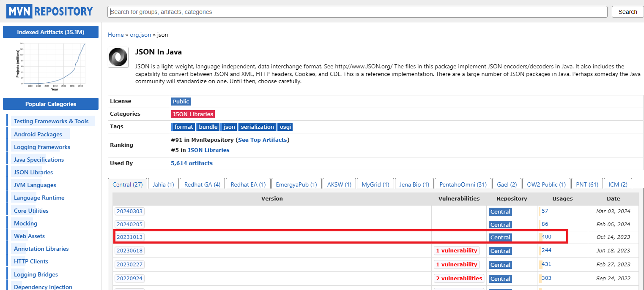The width and height of the screenshot is (644, 290).
Task: Switch to Gael (2) tab
Action: [x=507, y=184]
